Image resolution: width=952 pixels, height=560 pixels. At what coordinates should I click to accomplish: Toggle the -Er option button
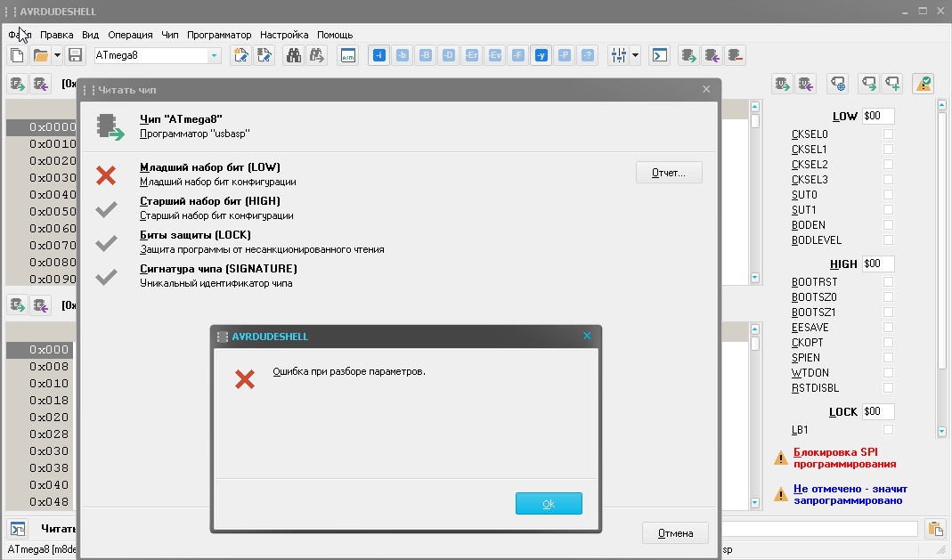coord(471,55)
